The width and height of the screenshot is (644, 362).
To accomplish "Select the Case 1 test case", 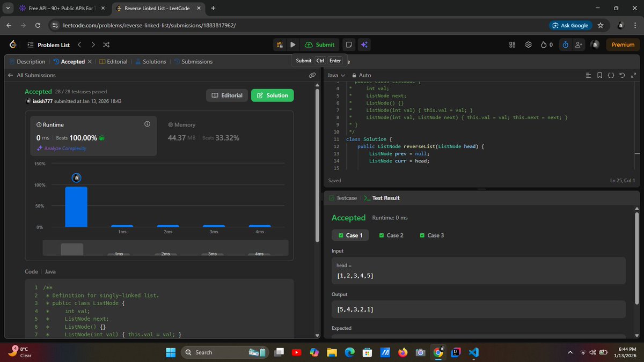I will coord(350,235).
